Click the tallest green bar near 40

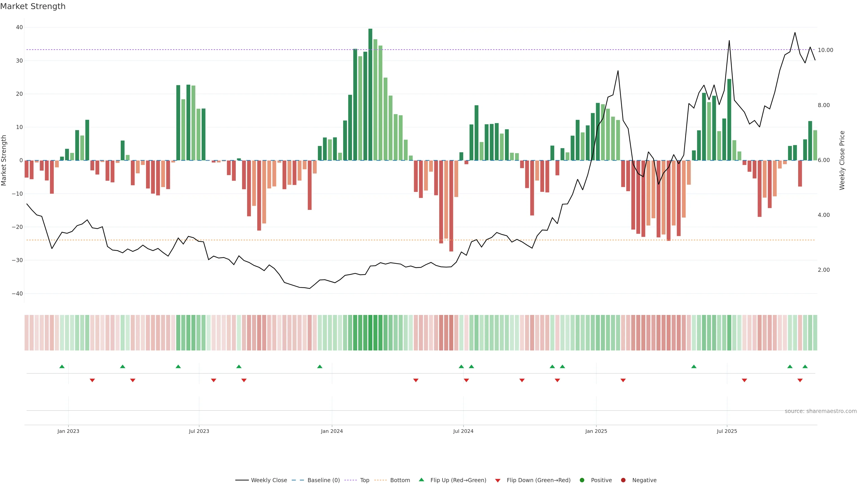pyautogui.click(x=370, y=94)
